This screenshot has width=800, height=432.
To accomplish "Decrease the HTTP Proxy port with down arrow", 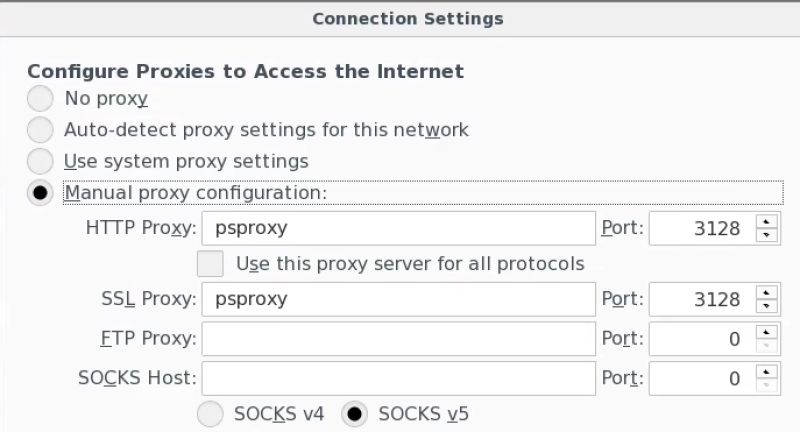I will pos(766,235).
